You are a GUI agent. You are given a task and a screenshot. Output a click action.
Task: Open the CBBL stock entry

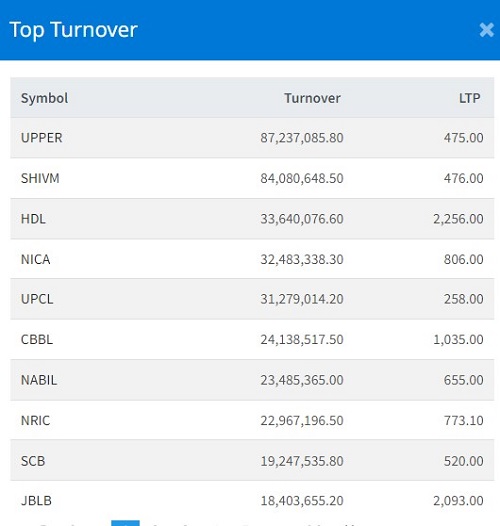tap(37, 339)
